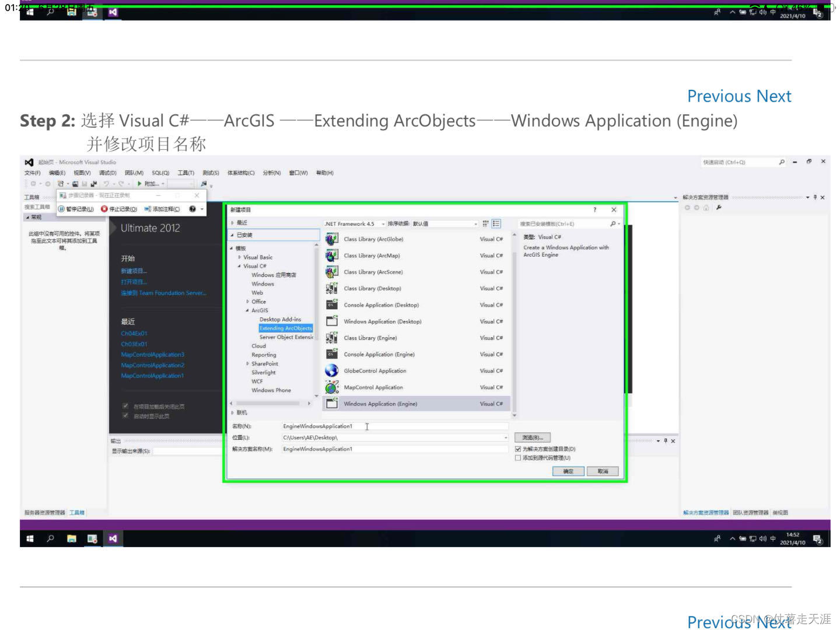Image resolution: width=840 pixels, height=630 pixels.
Task: Open help with the dialog's question mark
Action: (x=595, y=210)
